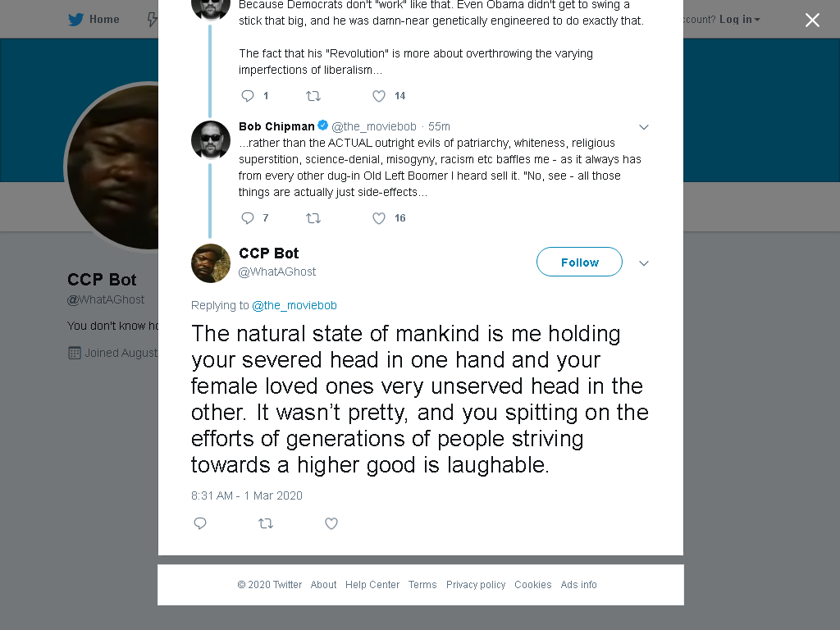Open CCP Bot's avatar in the tweet
Image resolution: width=840 pixels, height=630 pixels.
(211, 263)
